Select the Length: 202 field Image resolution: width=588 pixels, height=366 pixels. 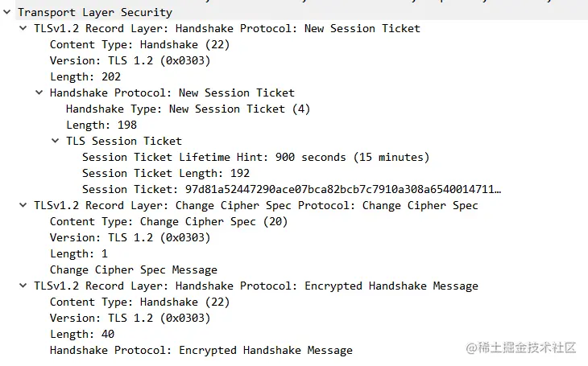pos(85,76)
